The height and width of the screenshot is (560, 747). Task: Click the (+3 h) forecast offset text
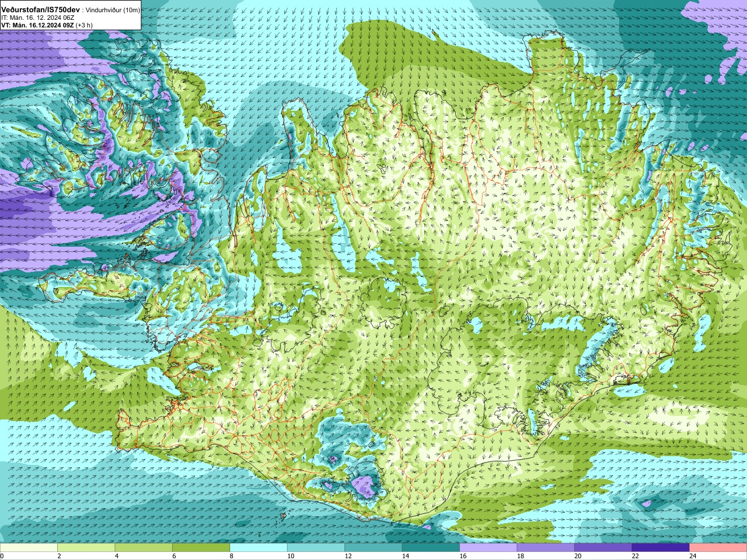[84, 25]
